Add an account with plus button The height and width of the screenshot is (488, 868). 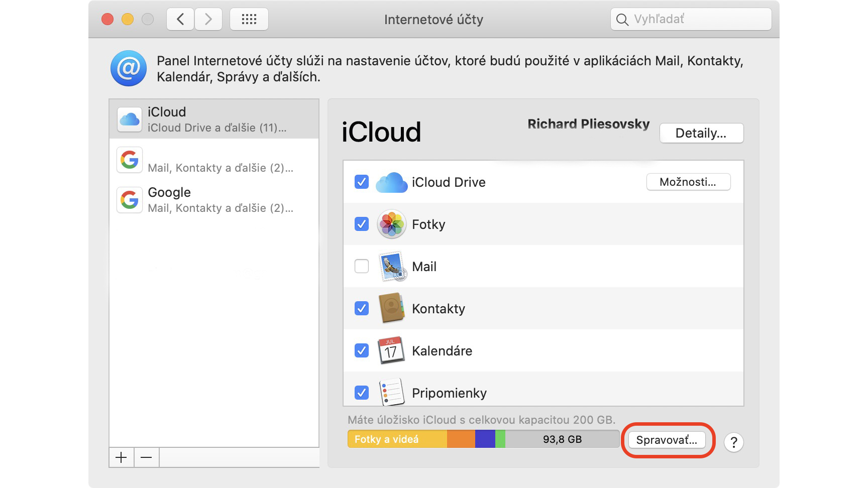click(122, 457)
